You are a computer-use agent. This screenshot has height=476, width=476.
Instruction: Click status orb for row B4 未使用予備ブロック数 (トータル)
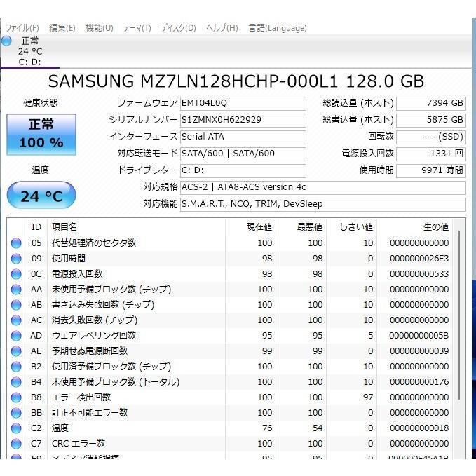(16, 382)
